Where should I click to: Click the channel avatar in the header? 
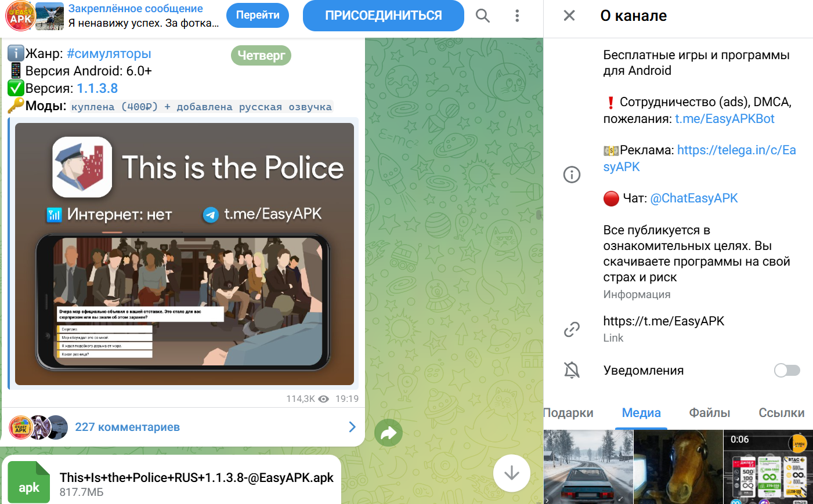[20, 16]
